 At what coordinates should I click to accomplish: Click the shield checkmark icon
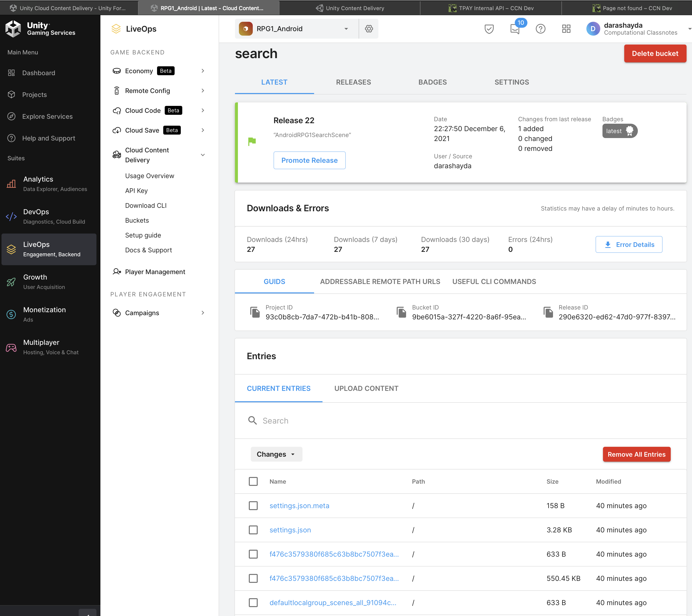coord(489,29)
